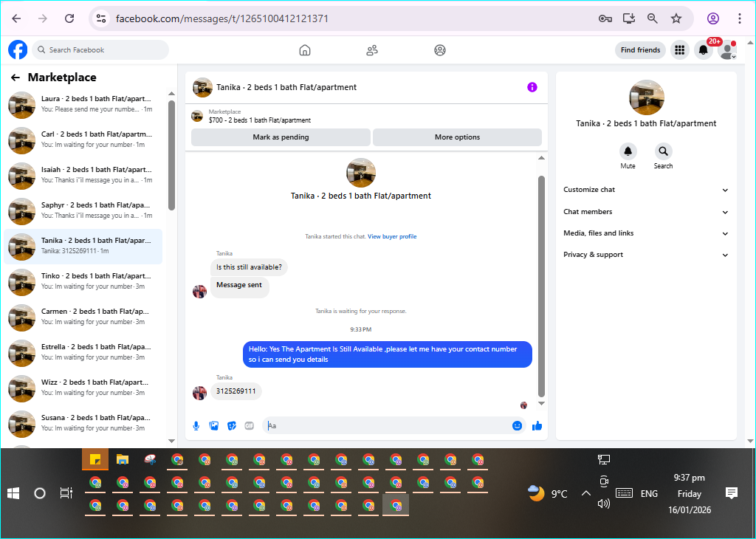The image size is (756, 539).
Task: Open File Explorer from the taskbar
Action: (x=123, y=459)
